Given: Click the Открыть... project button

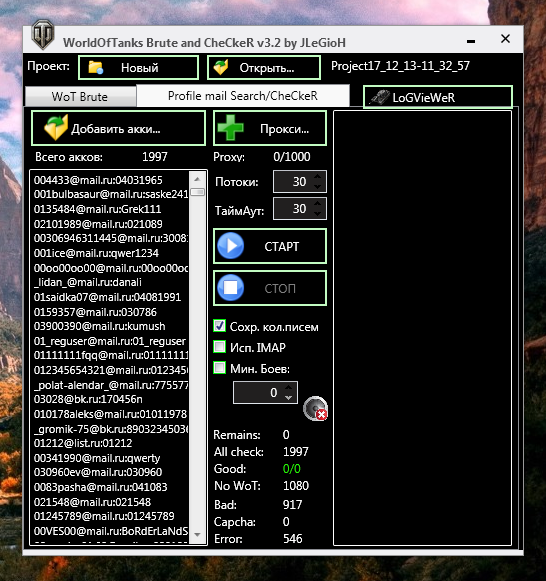Looking at the screenshot, I should click(x=264, y=68).
